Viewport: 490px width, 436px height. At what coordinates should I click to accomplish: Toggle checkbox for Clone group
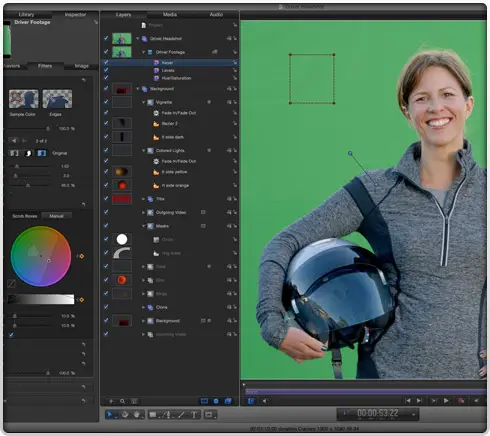(106, 307)
